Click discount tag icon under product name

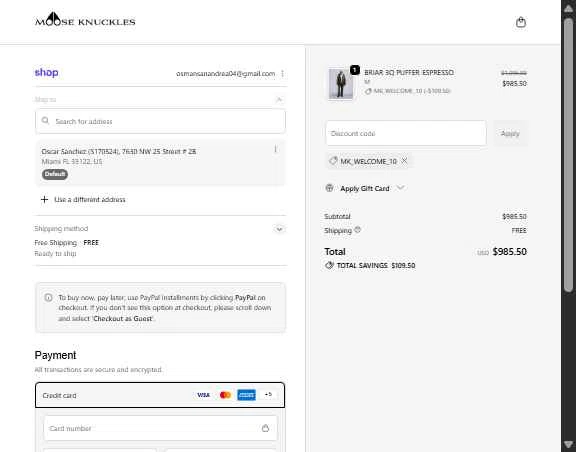(368, 91)
